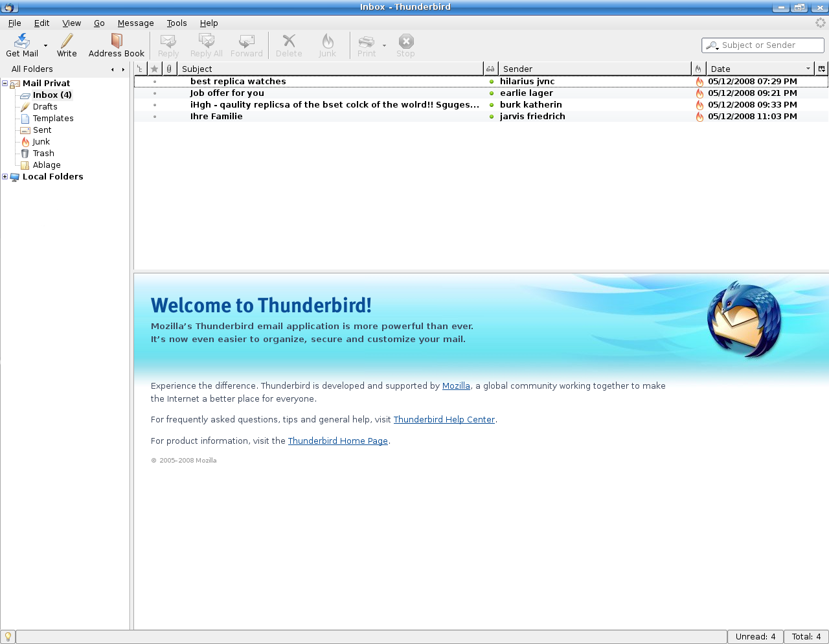Sort by the junk status column header
This screenshot has width=829, height=644.
pos(698,69)
